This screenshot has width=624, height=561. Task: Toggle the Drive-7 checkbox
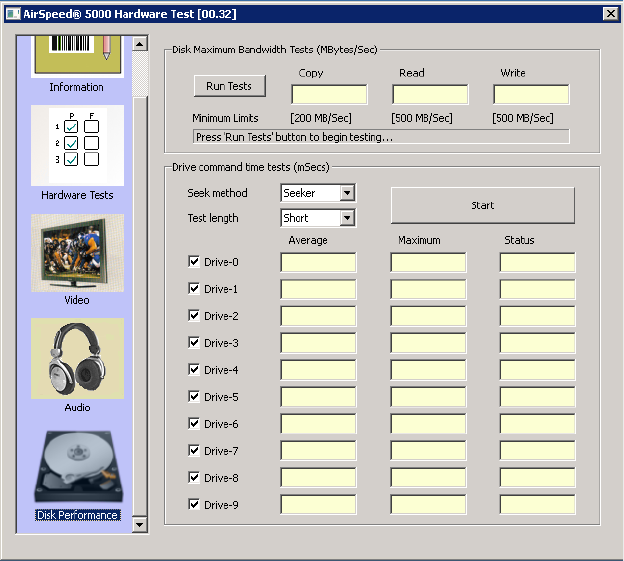click(x=194, y=450)
